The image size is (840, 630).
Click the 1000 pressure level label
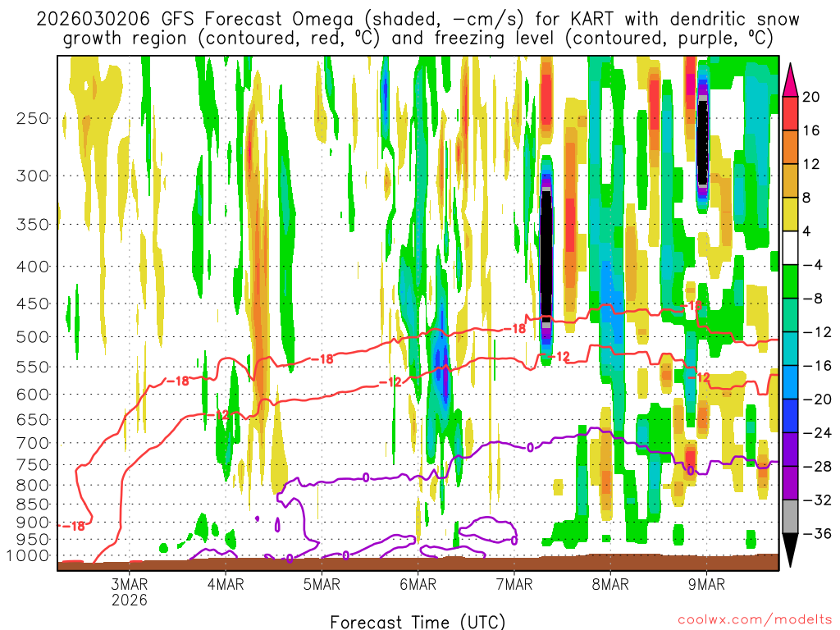tap(27, 555)
